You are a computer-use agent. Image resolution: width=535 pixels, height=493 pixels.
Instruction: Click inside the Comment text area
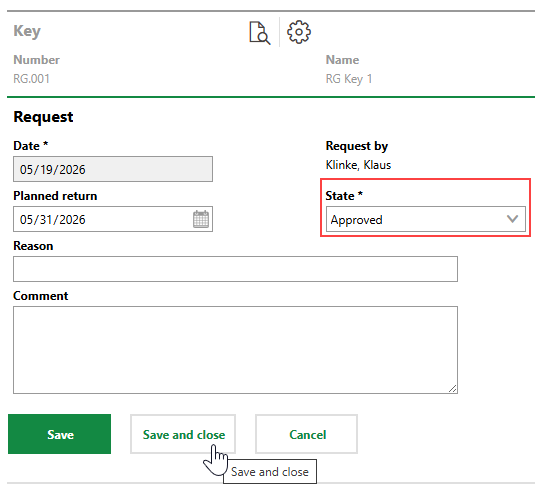click(x=235, y=350)
